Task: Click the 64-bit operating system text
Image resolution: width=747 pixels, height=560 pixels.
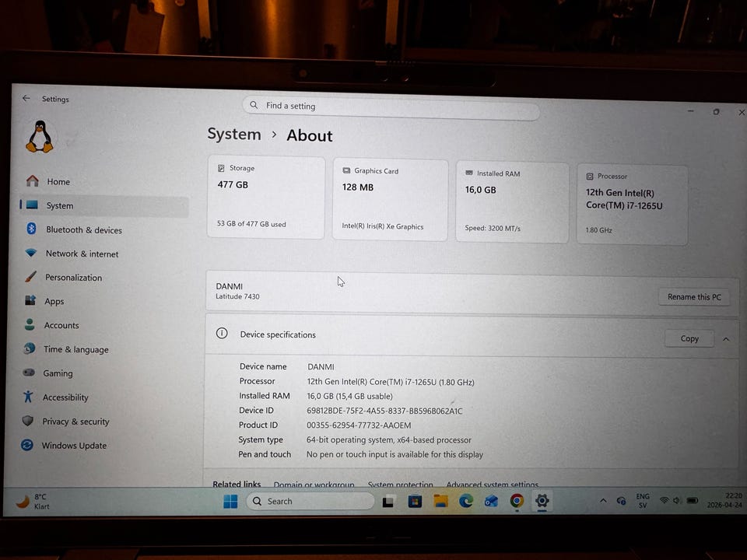Action: tap(389, 440)
